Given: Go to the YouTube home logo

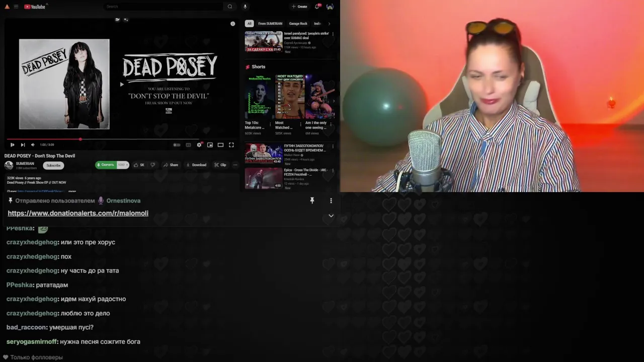Looking at the screenshot, I should click(x=35, y=7).
